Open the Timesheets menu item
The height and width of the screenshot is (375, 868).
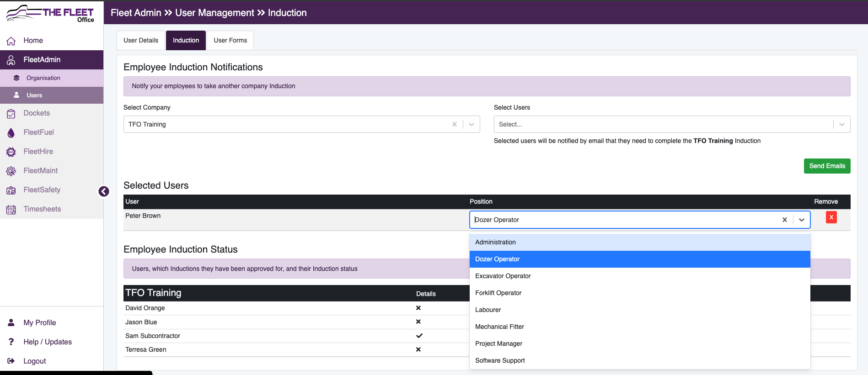52,209
